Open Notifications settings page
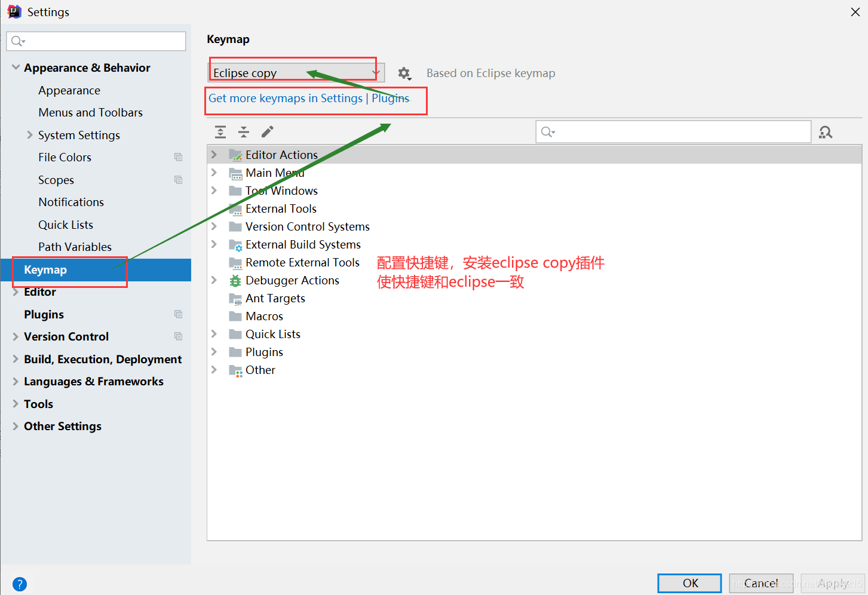 71,202
